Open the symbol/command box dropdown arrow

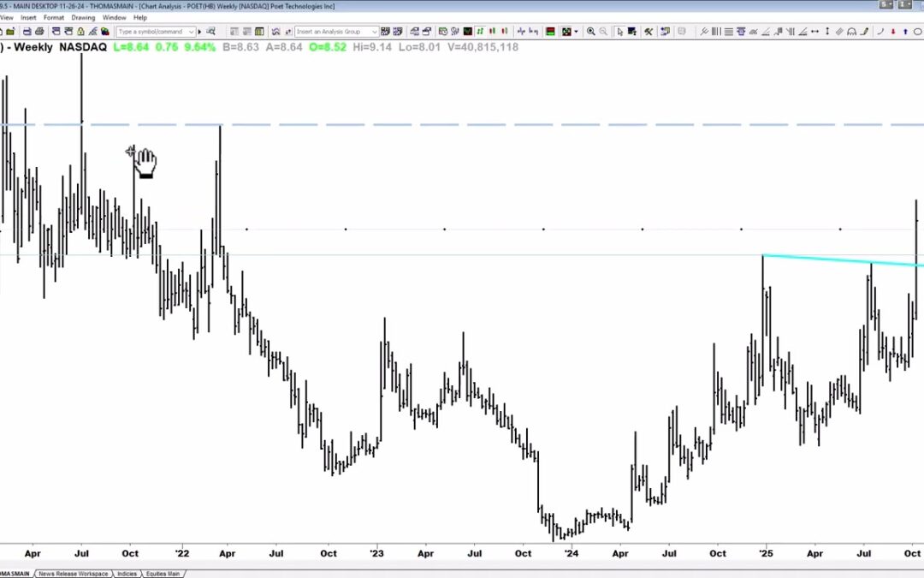(190, 32)
